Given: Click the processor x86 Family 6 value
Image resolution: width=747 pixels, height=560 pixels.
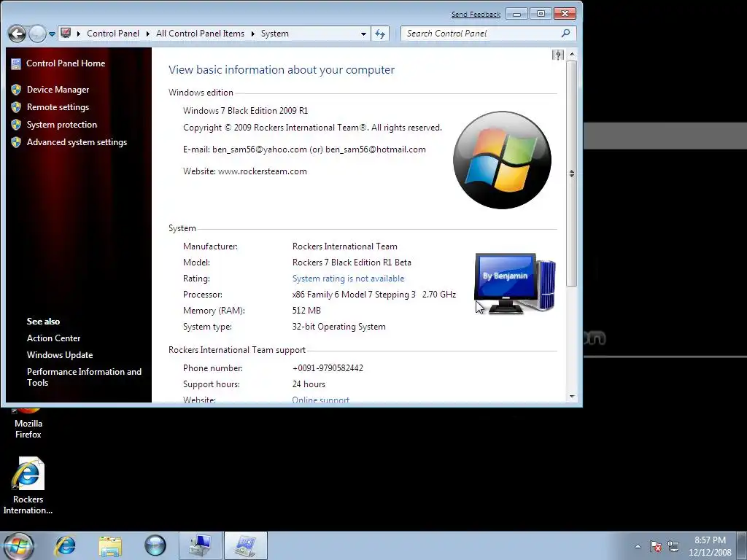Looking at the screenshot, I should point(374,295).
